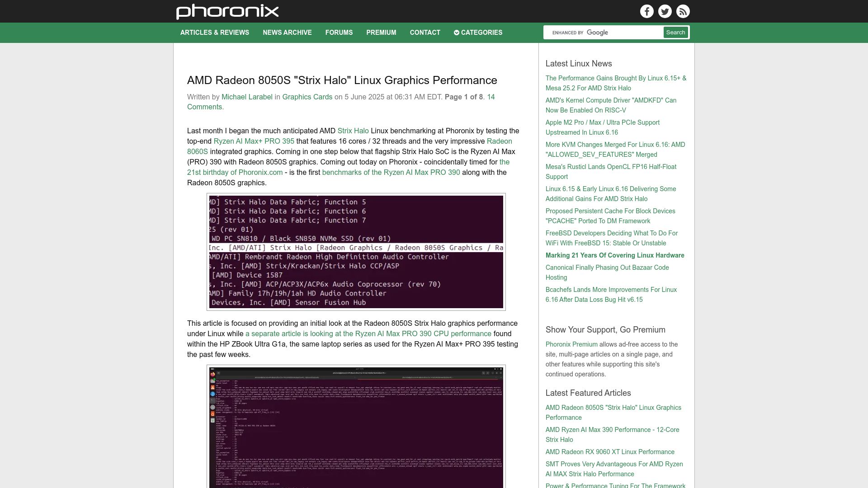Open the Contact menu item
868x488 pixels.
coord(425,33)
